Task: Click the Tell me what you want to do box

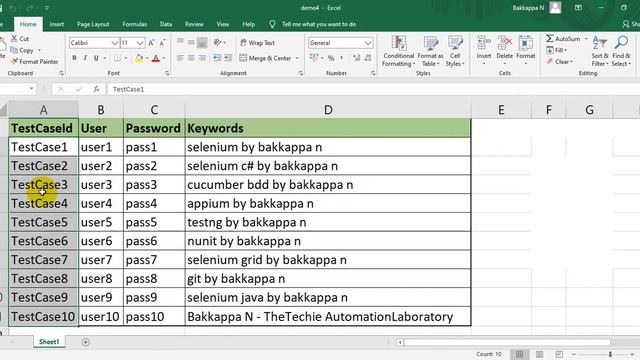Action: coord(319,24)
